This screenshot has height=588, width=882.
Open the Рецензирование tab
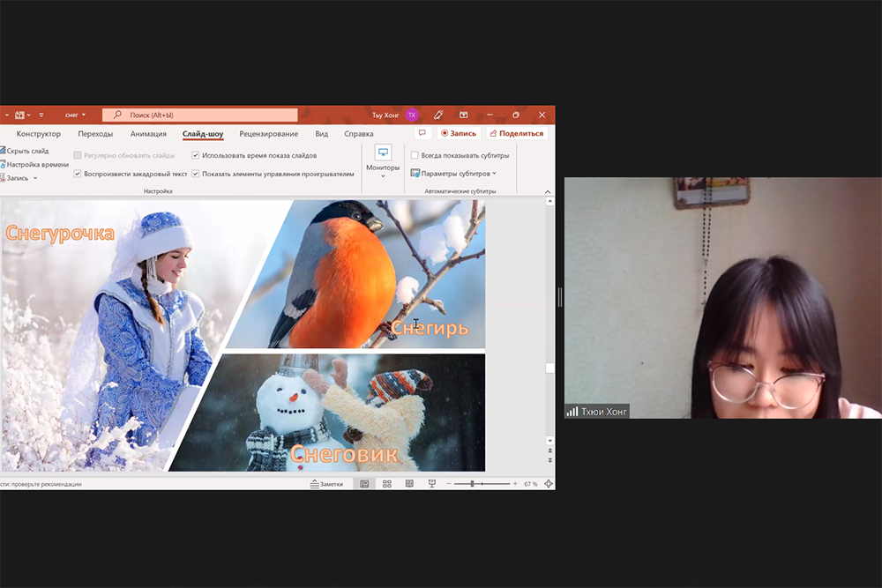tap(269, 134)
